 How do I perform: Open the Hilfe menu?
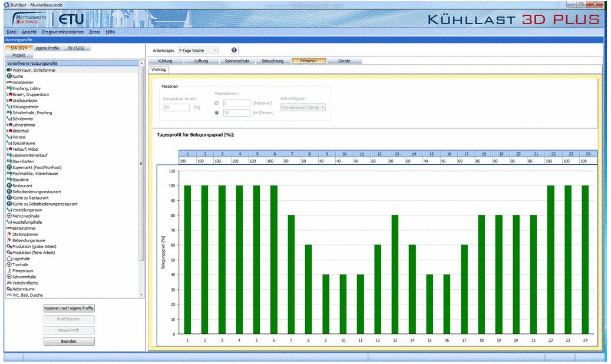point(110,32)
